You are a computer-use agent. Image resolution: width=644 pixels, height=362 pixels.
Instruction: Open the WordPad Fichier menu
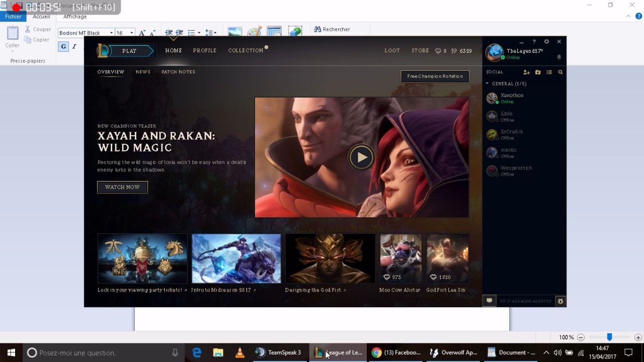coord(13,17)
